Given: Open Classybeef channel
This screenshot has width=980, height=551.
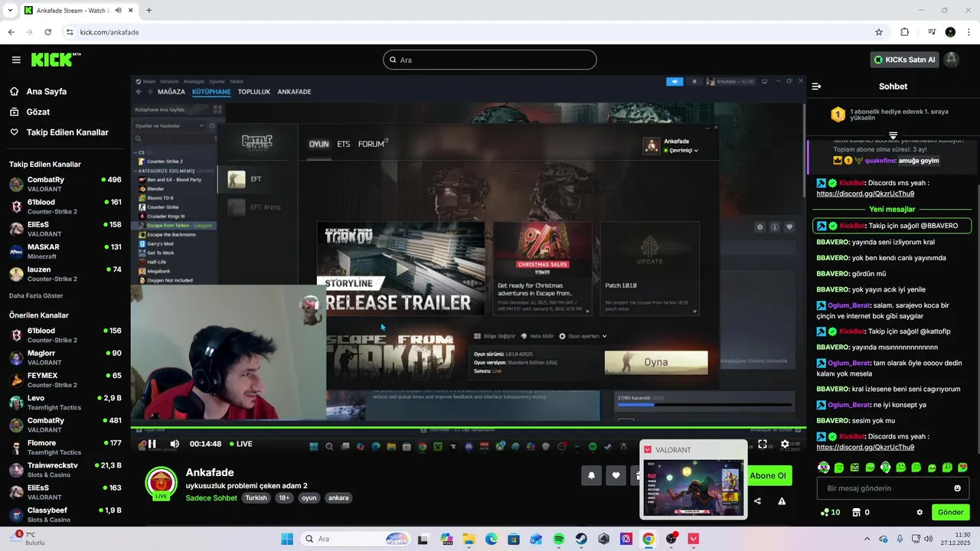Looking at the screenshot, I should click(x=65, y=514).
